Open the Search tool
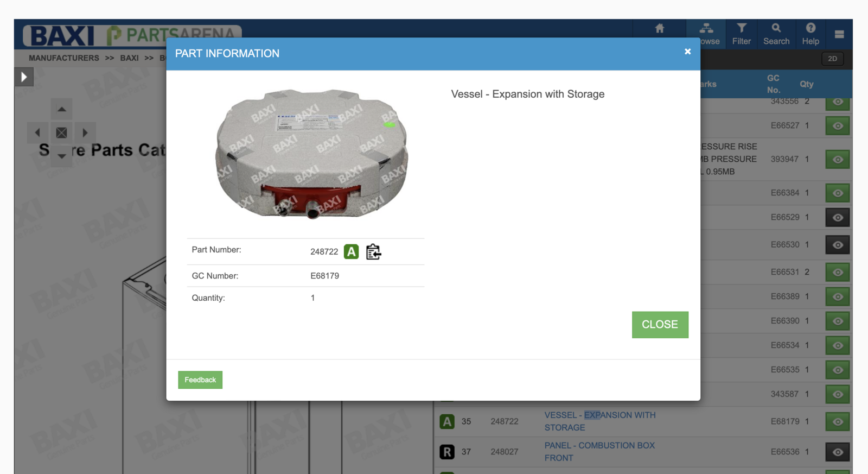Viewport: 868px width, 474px height. point(776,34)
